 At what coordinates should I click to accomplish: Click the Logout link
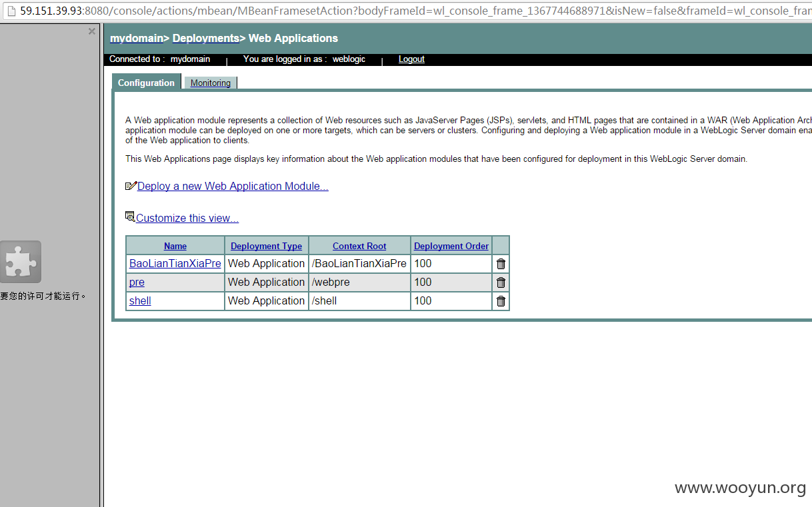tap(411, 59)
